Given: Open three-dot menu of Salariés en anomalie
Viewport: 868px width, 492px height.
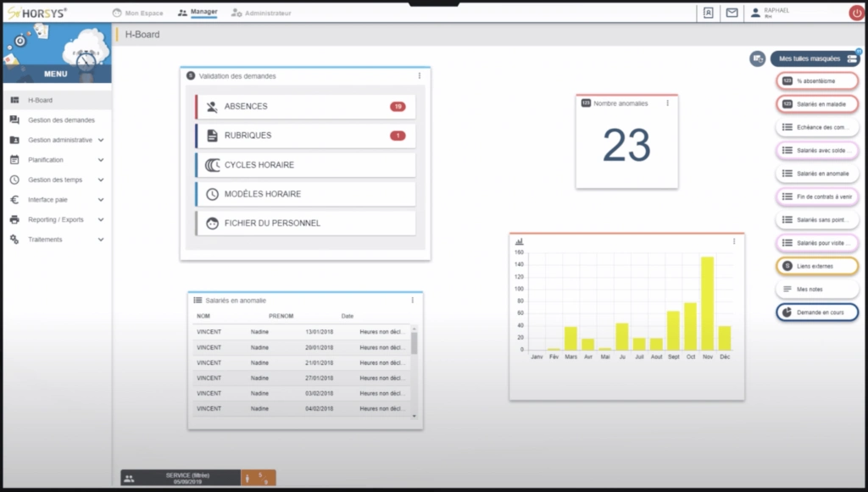Looking at the screenshot, I should 413,300.
